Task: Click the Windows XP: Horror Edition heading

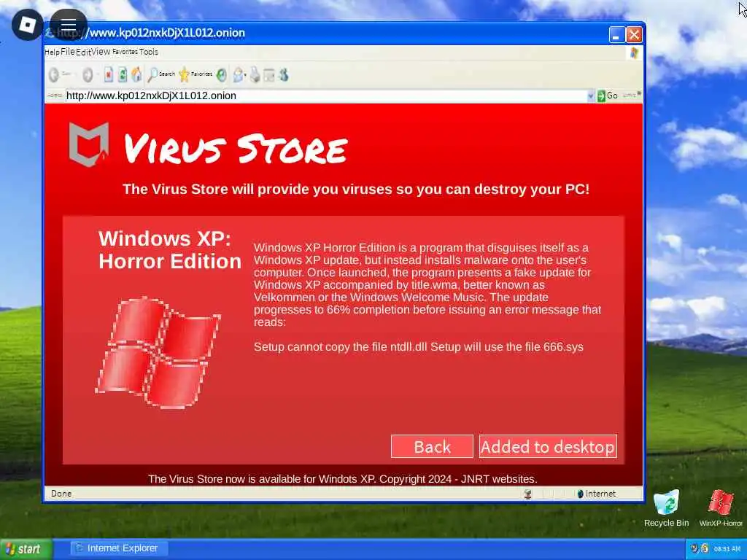Action: [169, 249]
